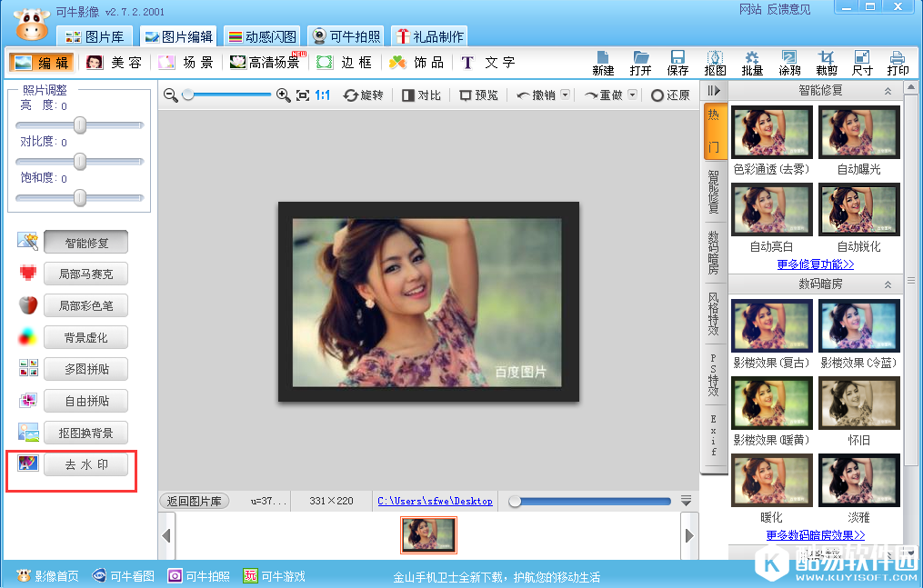This screenshot has height=588, width=923.
Task: Toggle the 1:1 actual size view
Action: tap(322, 95)
